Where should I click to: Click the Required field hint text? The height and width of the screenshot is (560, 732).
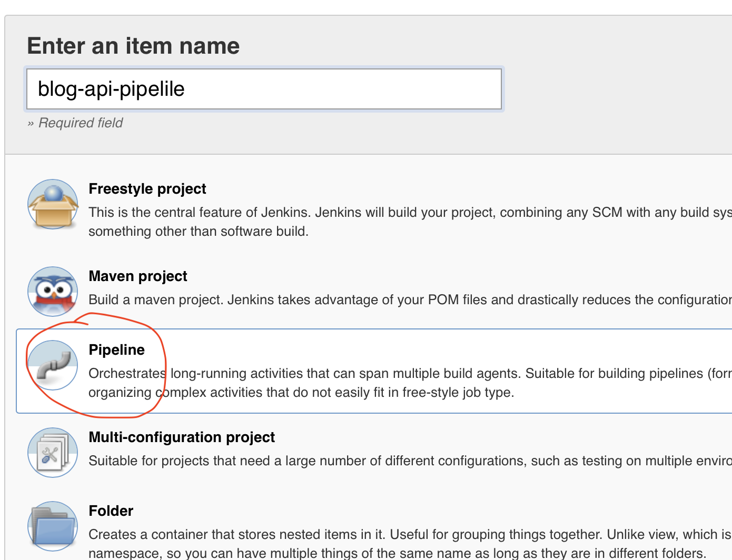click(x=80, y=123)
